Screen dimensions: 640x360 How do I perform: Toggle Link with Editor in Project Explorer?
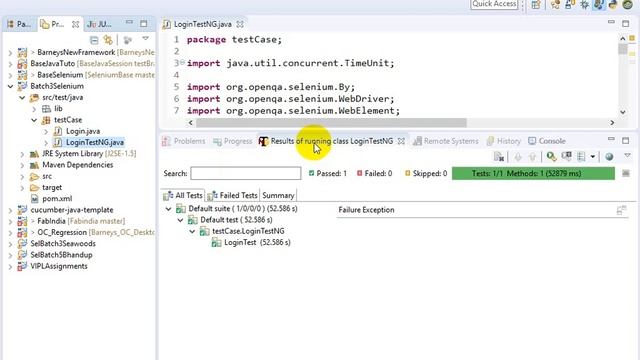108,40
